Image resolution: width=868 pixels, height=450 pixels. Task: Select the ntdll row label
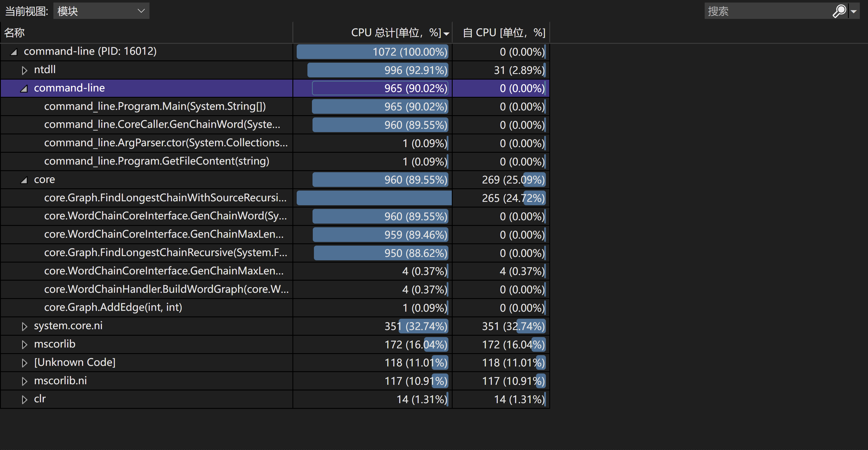(x=45, y=70)
